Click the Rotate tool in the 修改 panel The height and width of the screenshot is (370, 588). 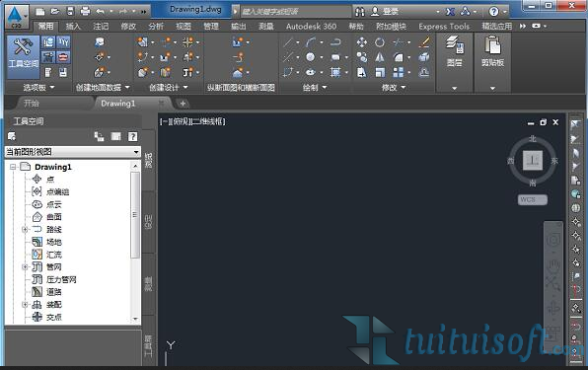point(380,42)
